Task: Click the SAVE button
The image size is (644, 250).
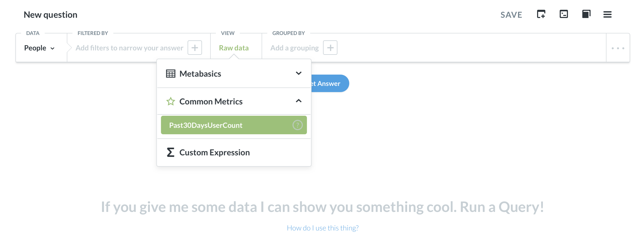Action: 511,15
